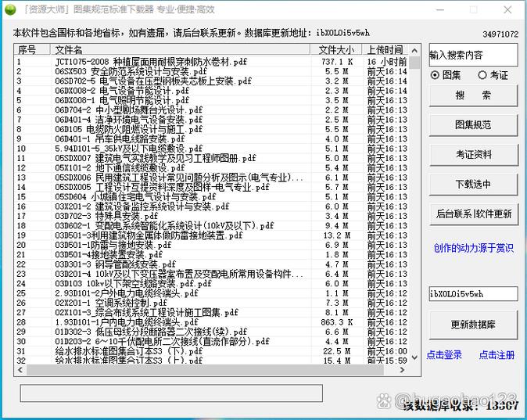
Task: Select row 03X201-2 建筑设备监控系统设计与安装.pdf
Action: [212, 206]
